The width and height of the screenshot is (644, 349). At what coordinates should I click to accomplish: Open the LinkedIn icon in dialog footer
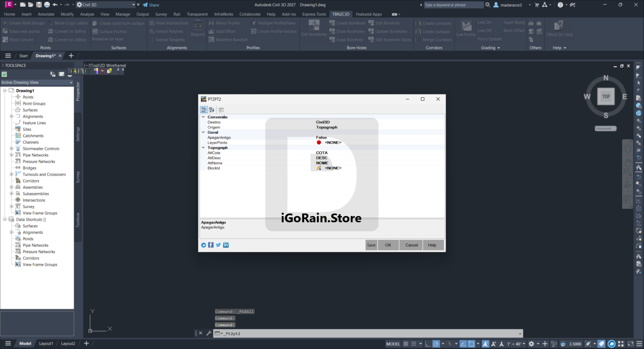pyautogui.click(x=226, y=245)
